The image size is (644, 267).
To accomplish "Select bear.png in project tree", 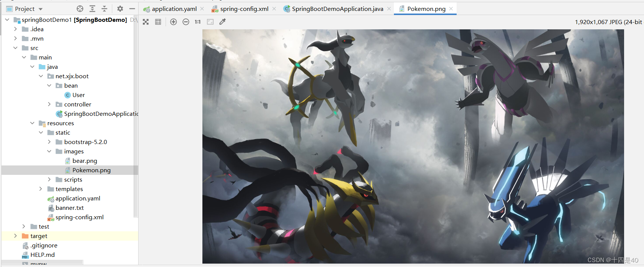I will pyautogui.click(x=84, y=161).
